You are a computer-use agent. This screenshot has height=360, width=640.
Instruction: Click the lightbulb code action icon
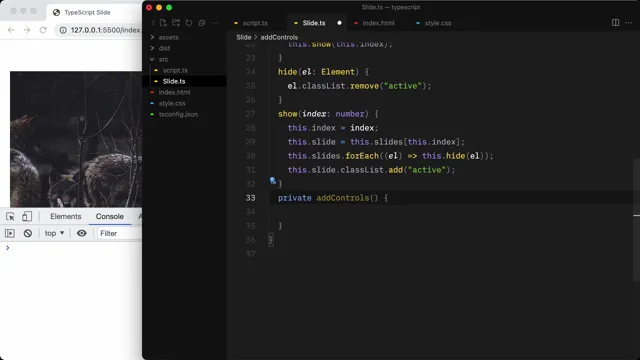pos(273,180)
